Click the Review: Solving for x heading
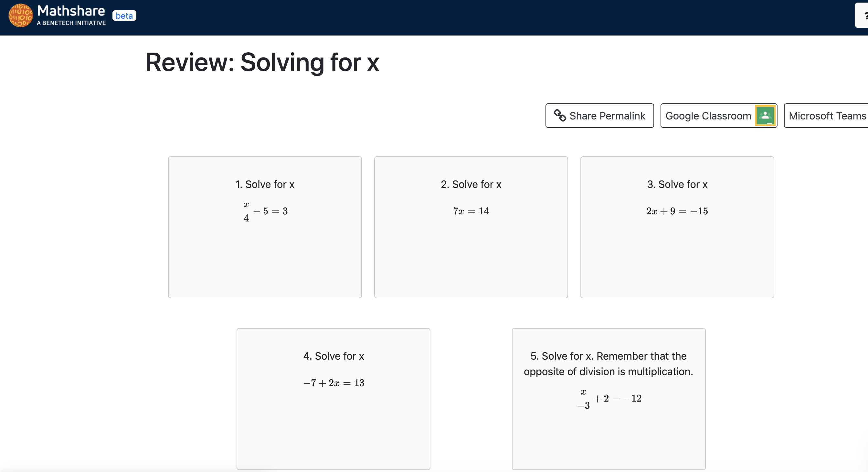This screenshot has width=868, height=472. coord(262,62)
